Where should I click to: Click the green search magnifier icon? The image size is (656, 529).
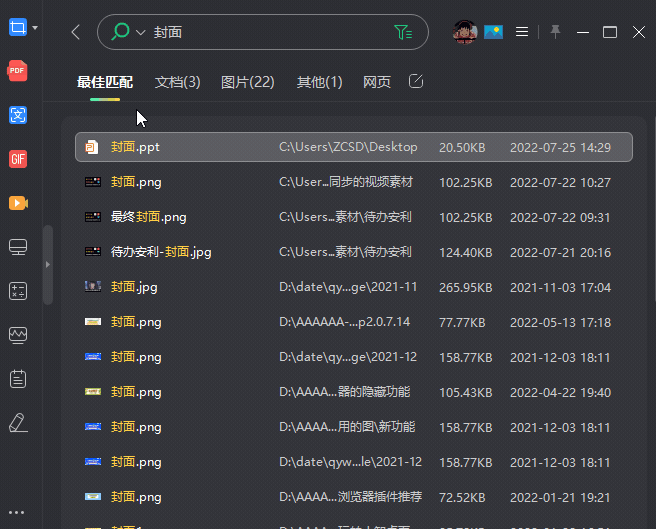coord(120,32)
